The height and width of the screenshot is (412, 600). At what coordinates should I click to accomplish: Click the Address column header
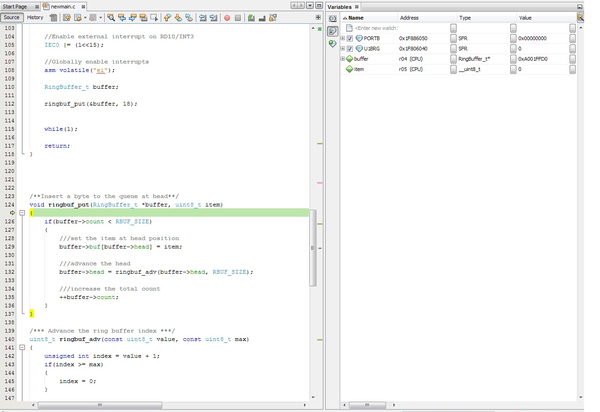pos(427,18)
